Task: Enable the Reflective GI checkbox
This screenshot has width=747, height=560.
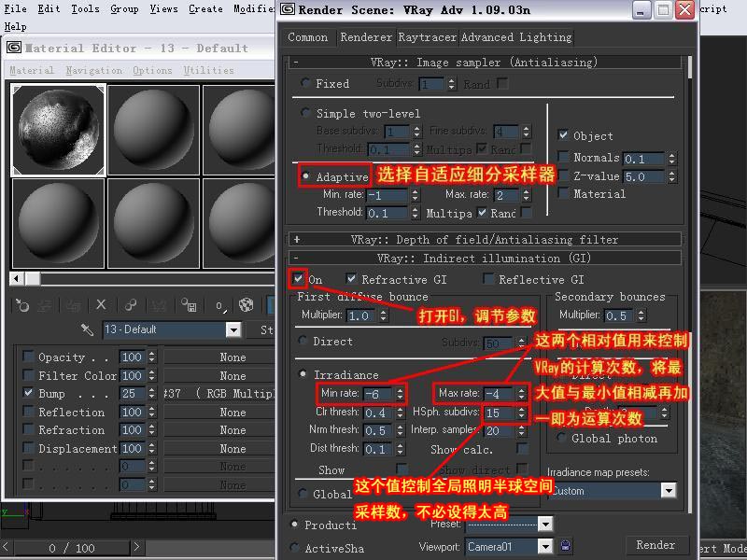Action: (487, 278)
